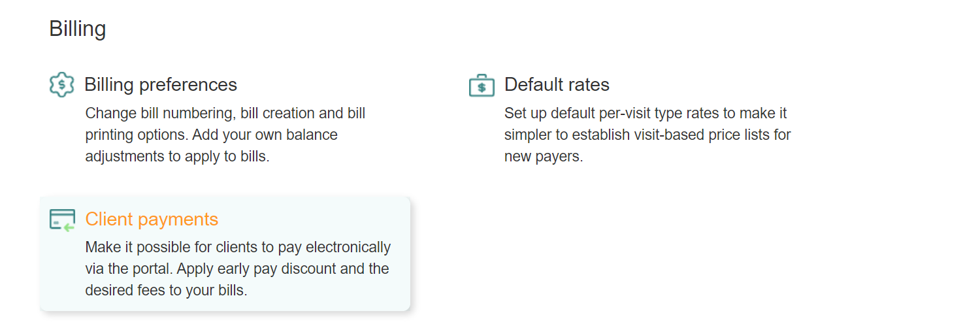Click the Billing section heading

[x=77, y=29]
